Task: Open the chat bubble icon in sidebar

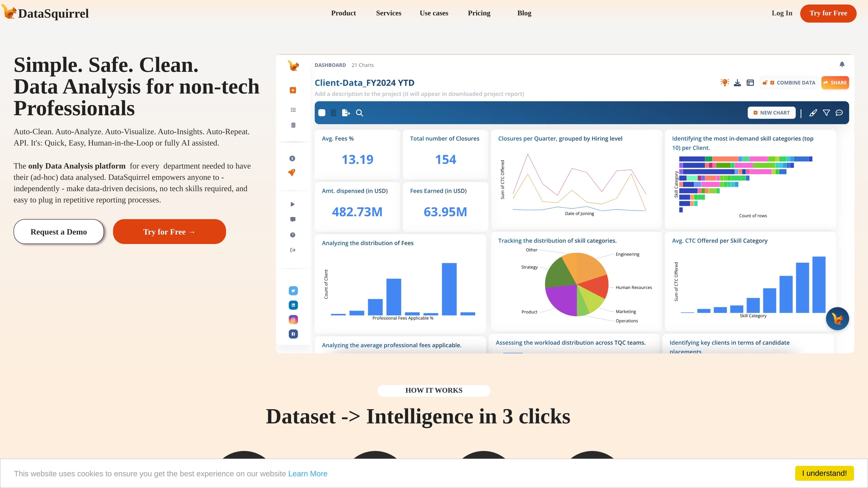Action: click(x=293, y=220)
